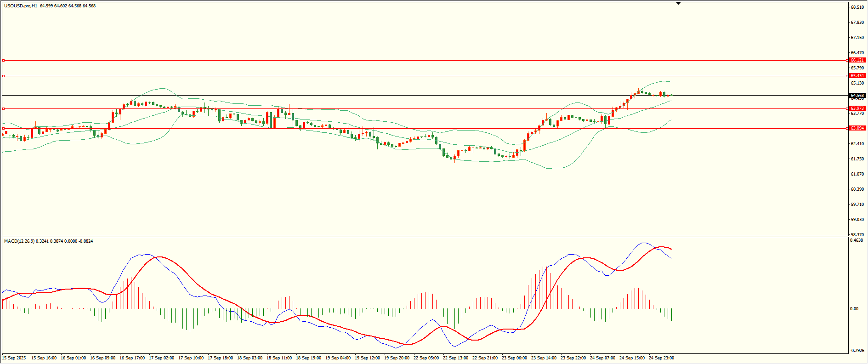This screenshot has height=364, width=868.
Task: Click the red 65.434 price tag
Action: pyautogui.click(x=857, y=76)
